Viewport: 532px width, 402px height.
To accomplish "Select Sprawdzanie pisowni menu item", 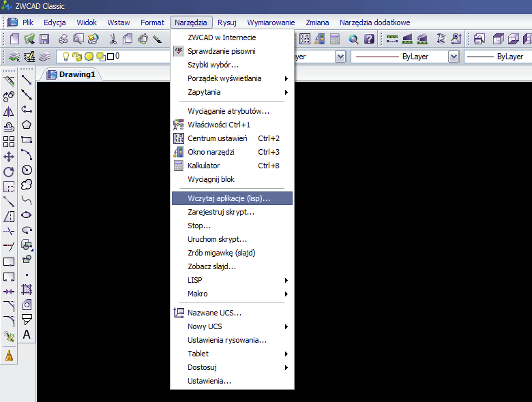I will [232, 51].
